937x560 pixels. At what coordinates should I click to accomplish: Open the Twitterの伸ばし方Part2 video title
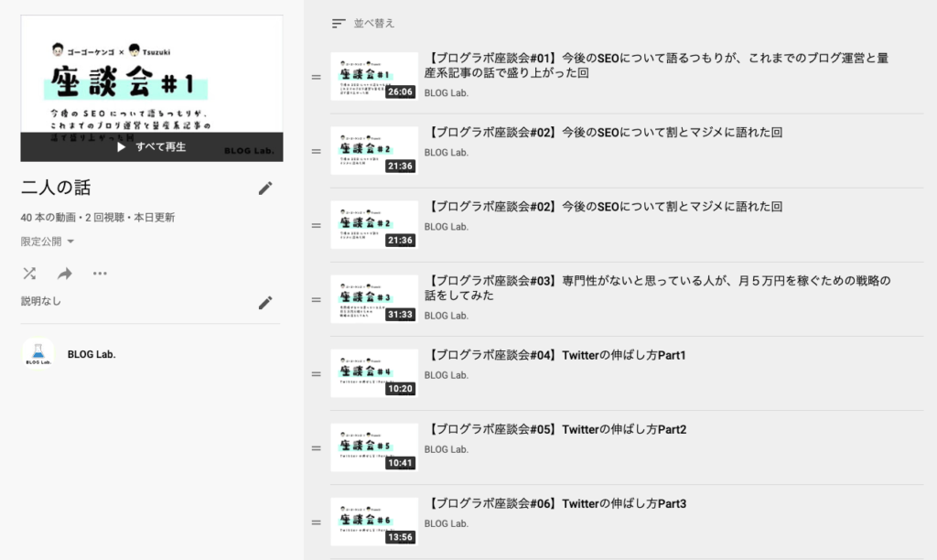click(555, 429)
